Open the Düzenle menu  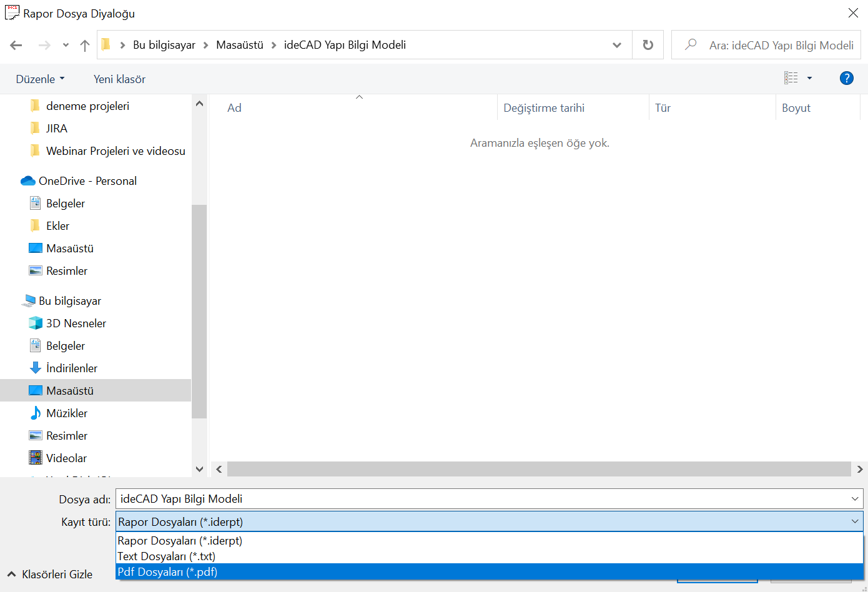40,79
